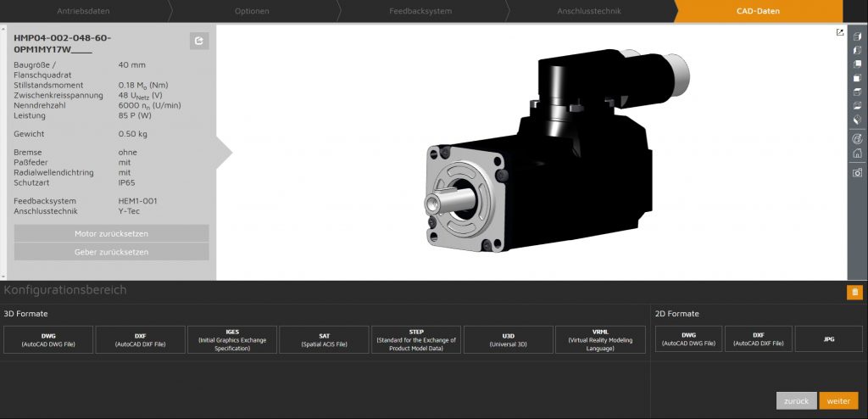This screenshot has height=419, width=868.
Task: Select the fourth cube view icon
Action: 857,78
